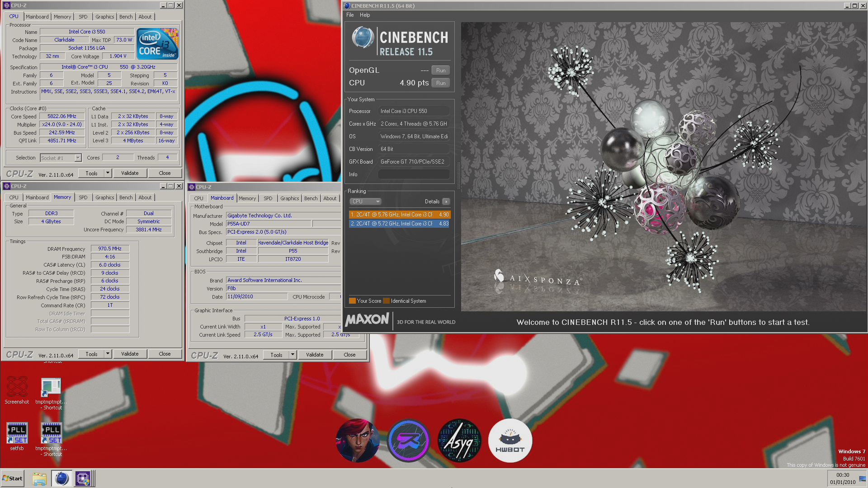Click Close in Memory CPU-Z window

(x=165, y=354)
